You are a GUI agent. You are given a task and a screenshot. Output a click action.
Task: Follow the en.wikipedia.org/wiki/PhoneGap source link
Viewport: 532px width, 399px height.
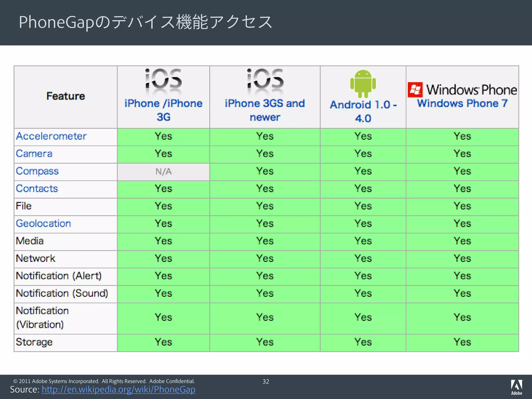[119, 389]
